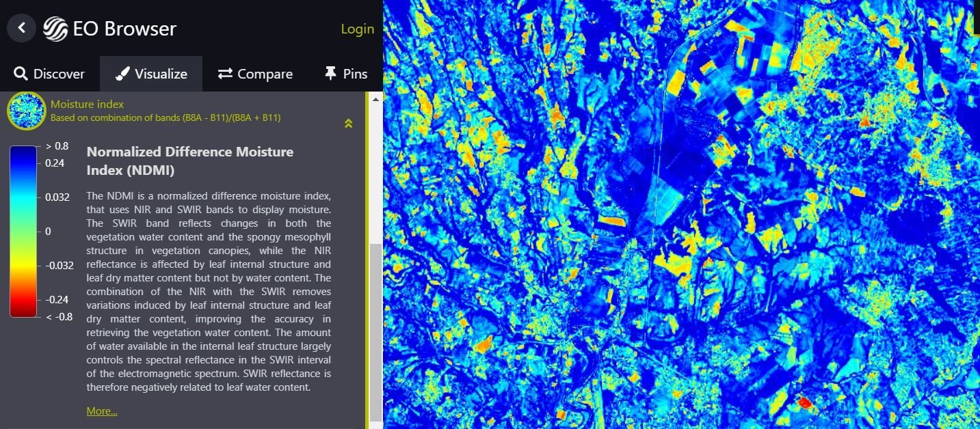The image size is (980, 429).
Task: Select the Moisture index circular thumbnail
Action: 26,111
